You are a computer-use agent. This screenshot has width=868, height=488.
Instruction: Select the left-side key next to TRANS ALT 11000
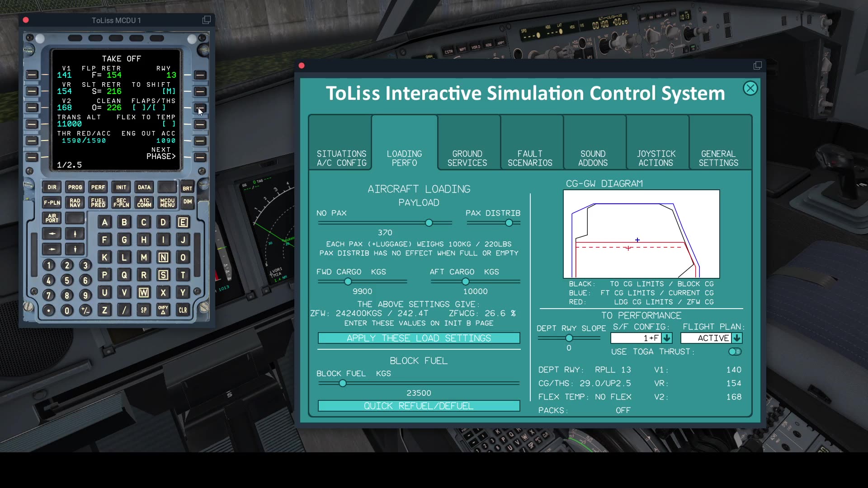point(32,124)
